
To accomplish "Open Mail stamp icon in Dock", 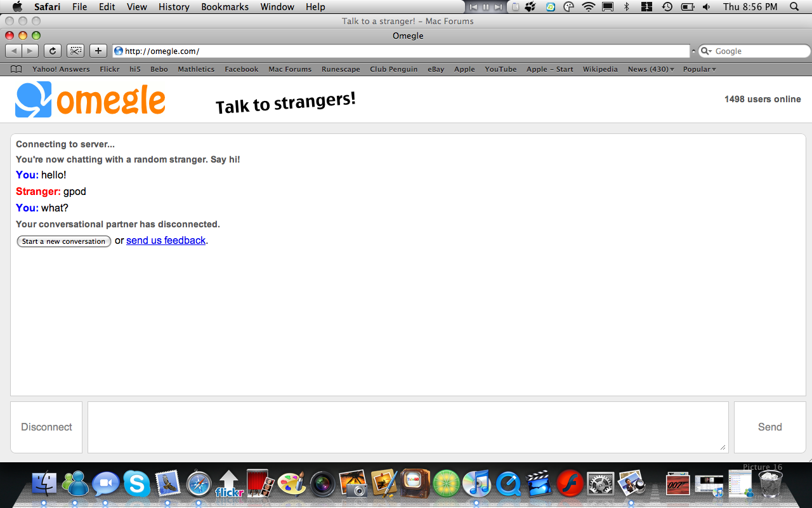I will tap(168, 484).
